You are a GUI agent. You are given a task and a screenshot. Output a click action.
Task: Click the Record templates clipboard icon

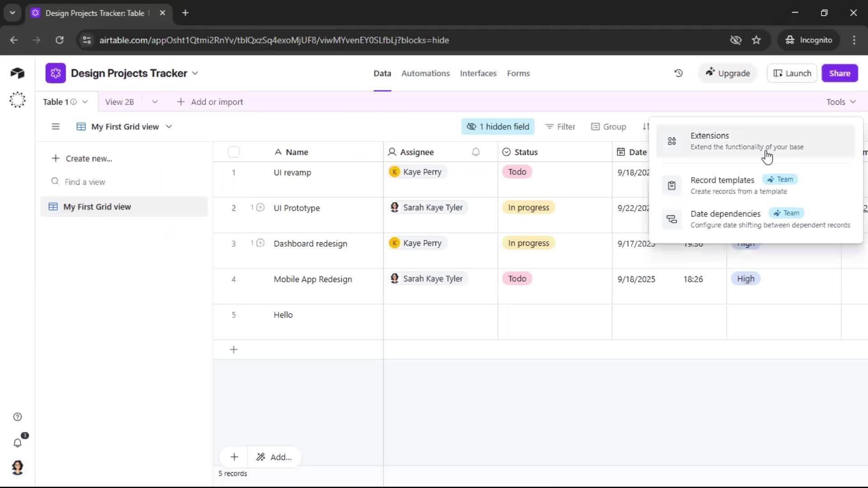click(x=672, y=185)
